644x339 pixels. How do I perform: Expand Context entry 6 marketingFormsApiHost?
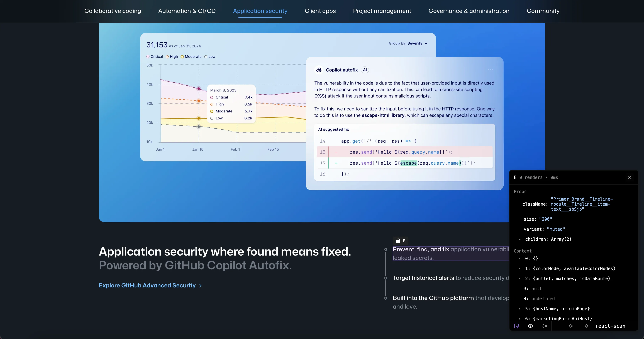point(519,319)
